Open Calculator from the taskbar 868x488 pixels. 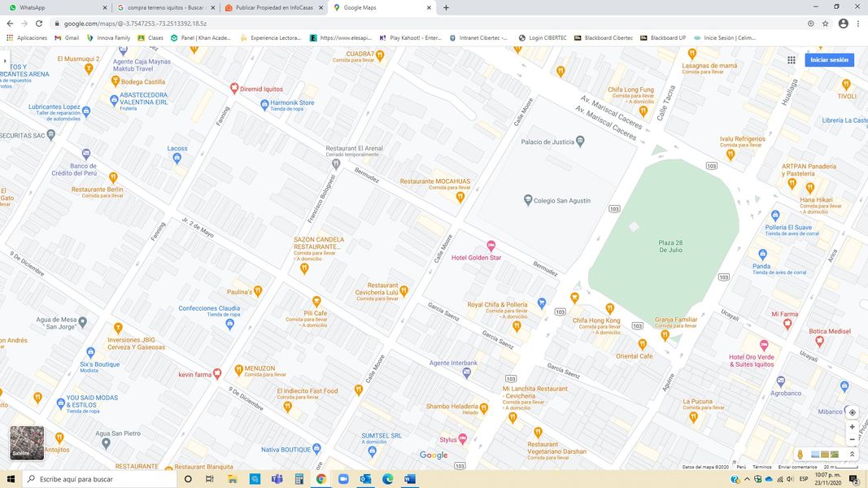tap(299, 478)
